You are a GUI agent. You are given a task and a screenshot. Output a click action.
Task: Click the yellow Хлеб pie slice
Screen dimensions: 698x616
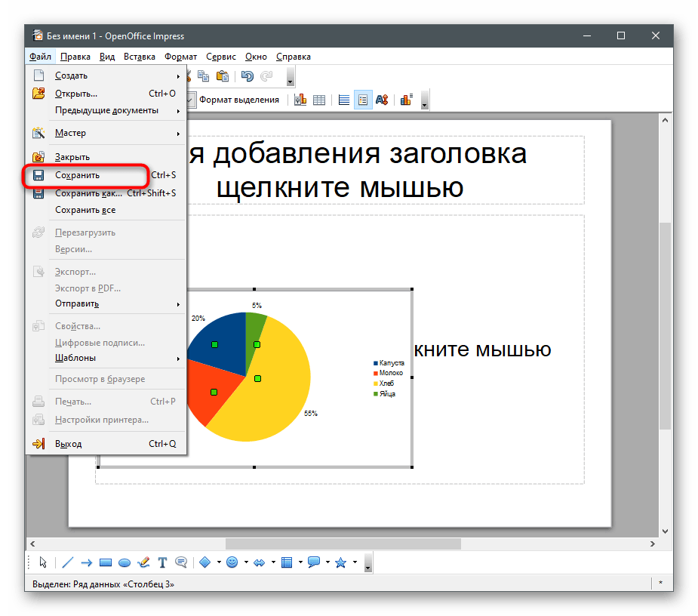click(279, 393)
